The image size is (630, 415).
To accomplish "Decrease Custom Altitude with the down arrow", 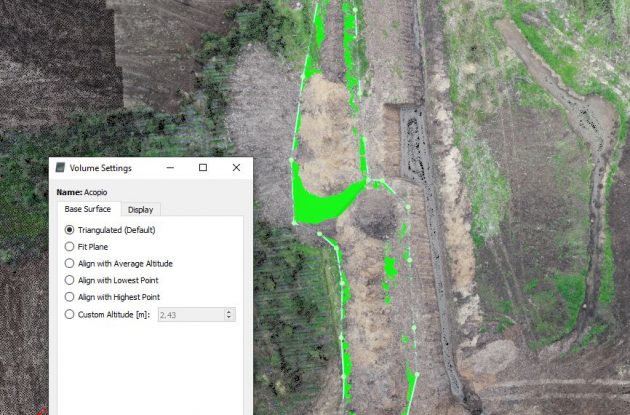I will click(x=230, y=318).
